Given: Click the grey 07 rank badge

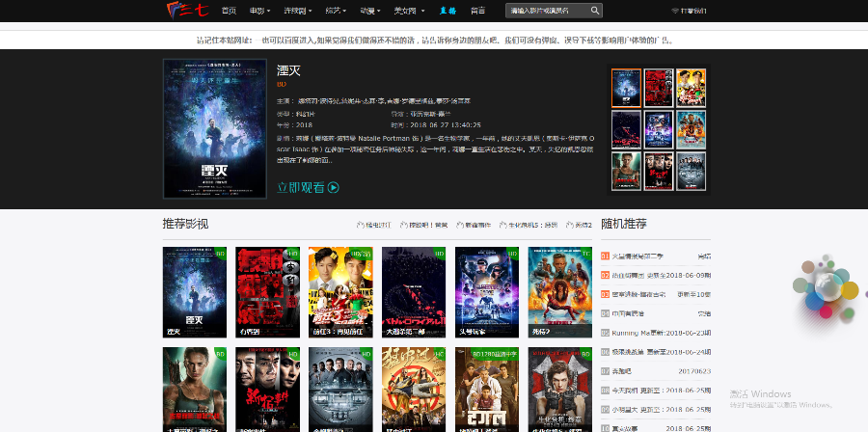Looking at the screenshot, I should 605,371.
